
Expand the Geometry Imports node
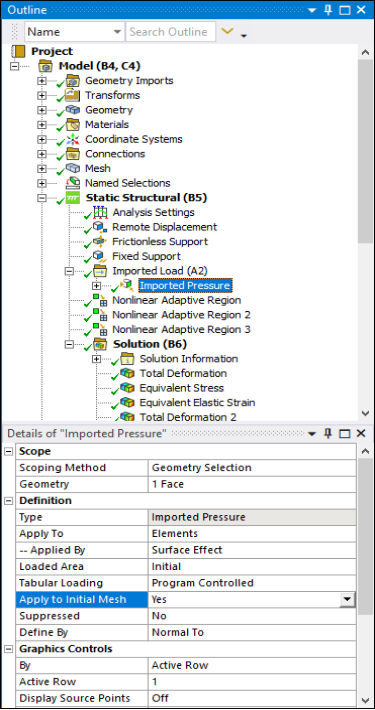(x=42, y=81)
